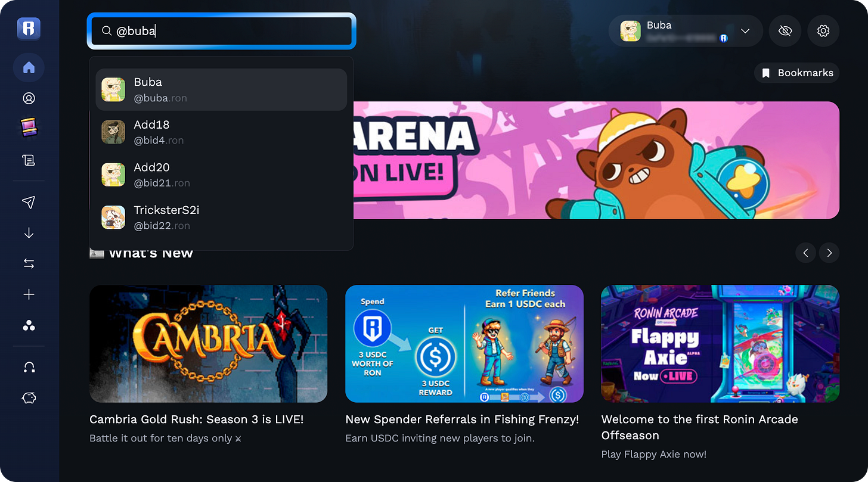868x482 pixels.
Task: Click the Send paper-plane icon
Action: tap(29, 202)
